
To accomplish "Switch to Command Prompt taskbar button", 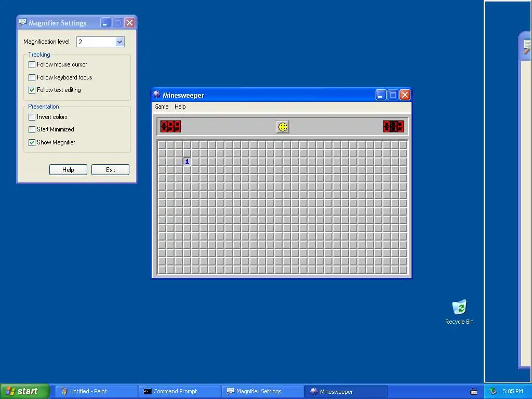I will pos(179,391).
